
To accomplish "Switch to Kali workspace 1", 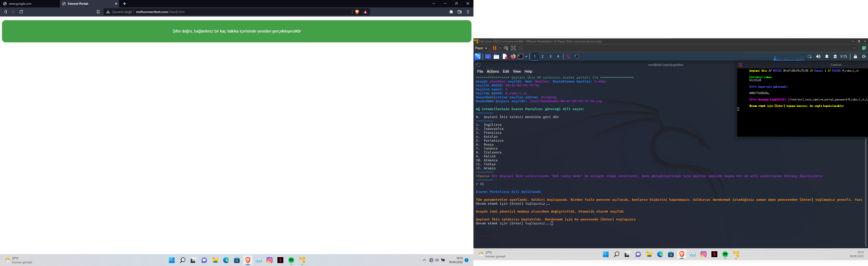I will pos(534,57).
